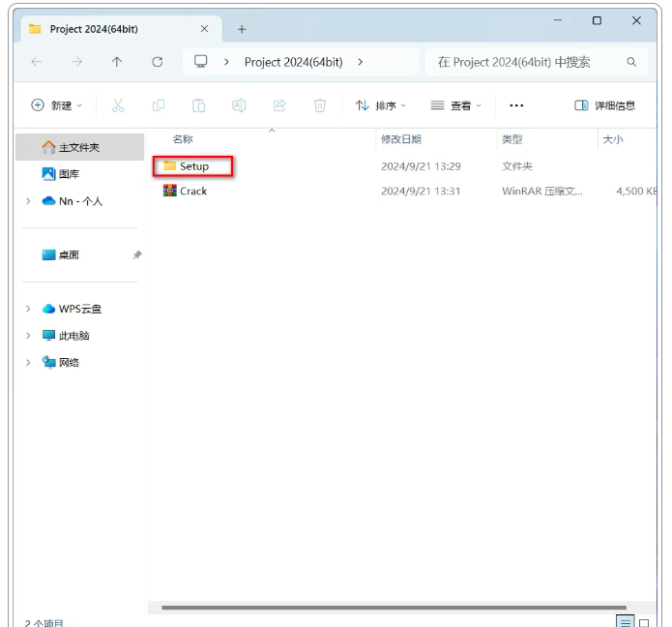The width and height of the screenshot is (672, 627).
Task: Click the computer icon in address bar
Action: (x=200, y=61)
